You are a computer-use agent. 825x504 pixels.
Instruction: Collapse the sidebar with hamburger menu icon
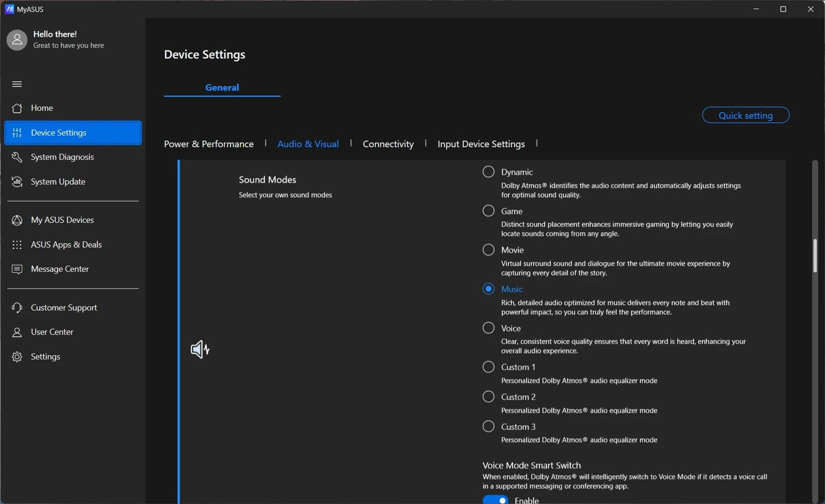click(17, 84)
